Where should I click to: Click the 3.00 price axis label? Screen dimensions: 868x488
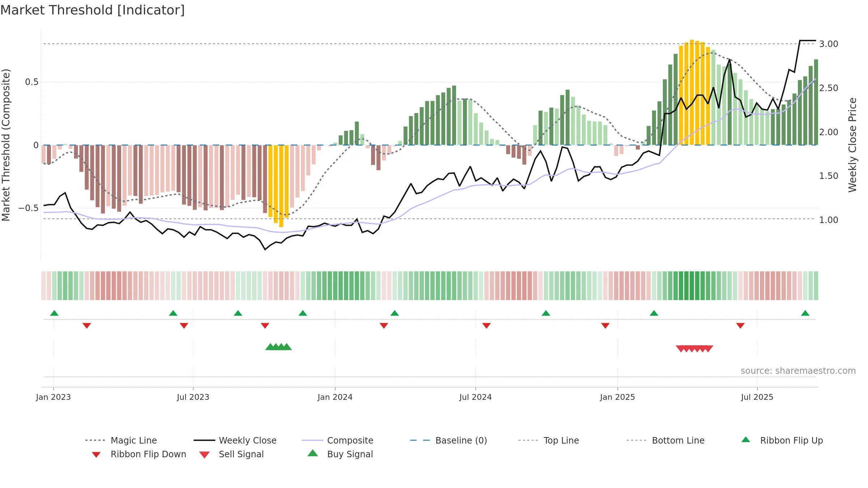[x=829, y=44]
